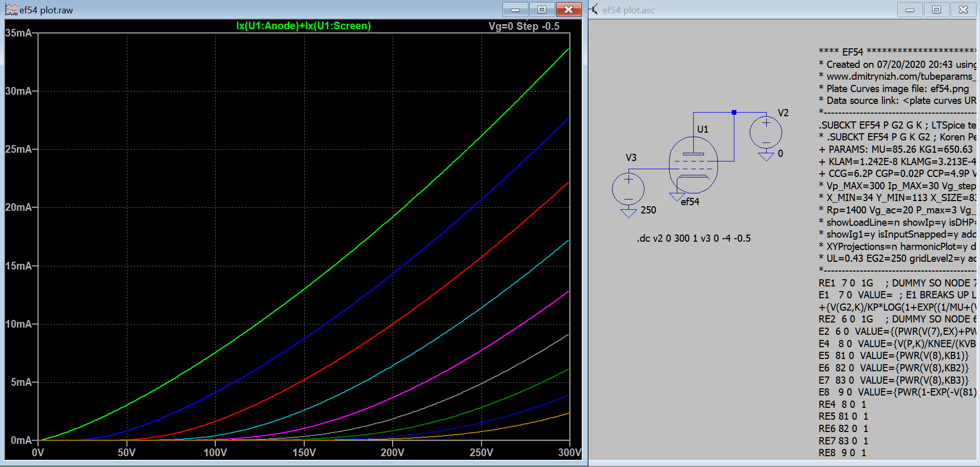Click the 25mA y-axis label
Screen dimensions: 980x467
click(x=19, y=149)
